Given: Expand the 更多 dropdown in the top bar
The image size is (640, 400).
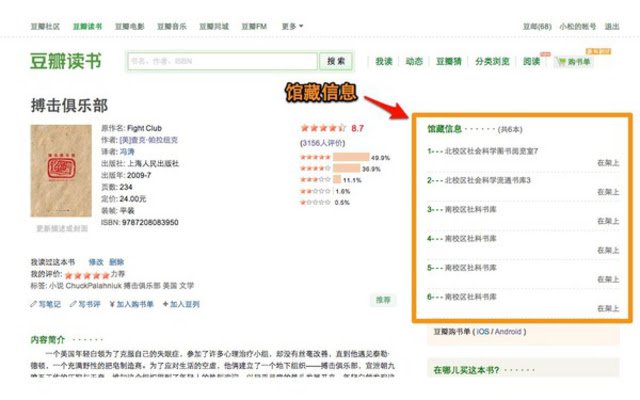Looking at the screenshot, I should (292, 27).
